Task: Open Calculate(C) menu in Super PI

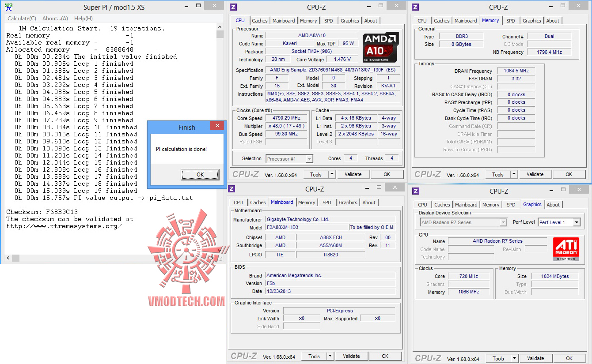Action: pos(22,19)
